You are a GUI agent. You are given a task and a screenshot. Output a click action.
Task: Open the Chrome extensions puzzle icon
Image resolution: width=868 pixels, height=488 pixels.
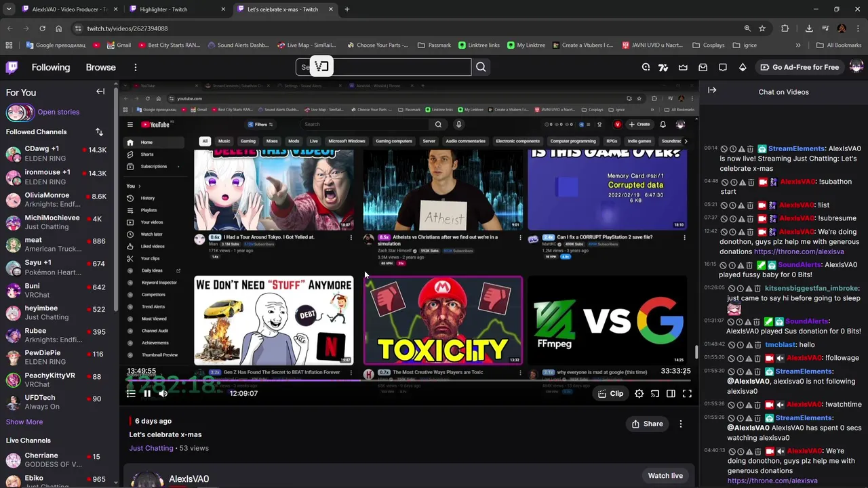tap(785, 28)
